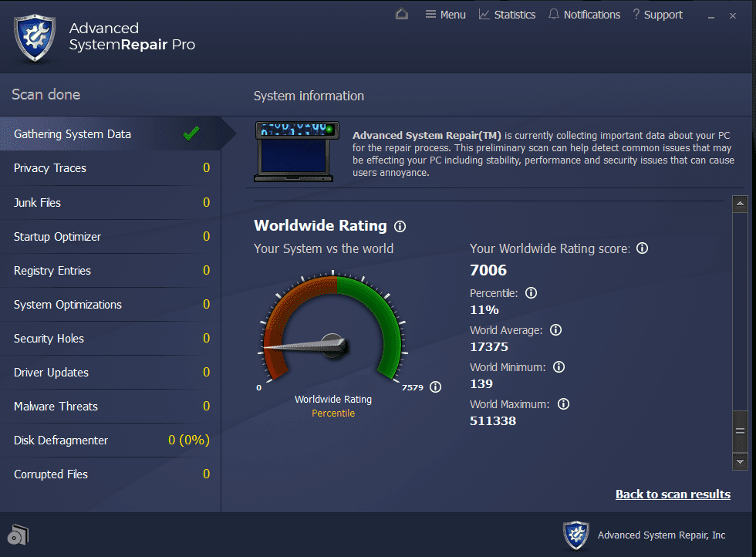Click the info icon beside gauge value 7579

tap(435, 387)
